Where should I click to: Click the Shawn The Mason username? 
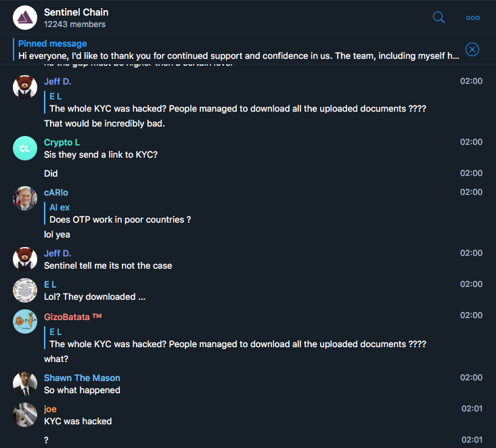click(x=82, y=378)
